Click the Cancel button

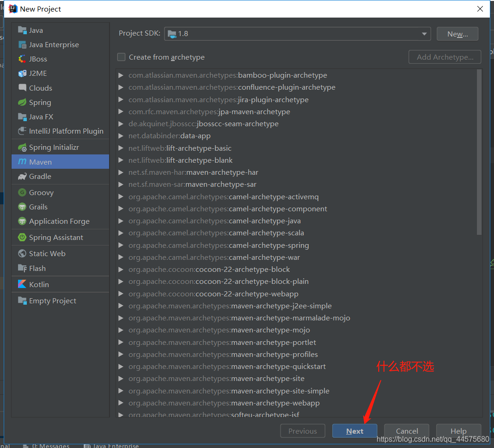(407, 430)
